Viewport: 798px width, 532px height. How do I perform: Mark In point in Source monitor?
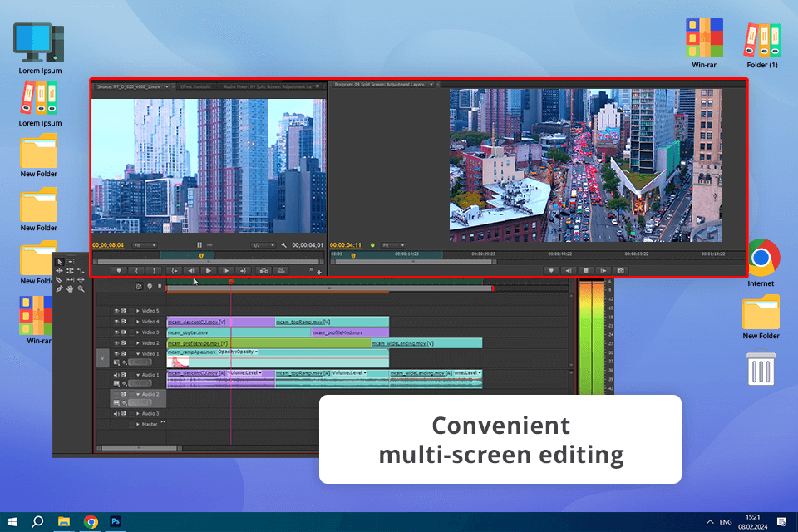pos(136,271)
